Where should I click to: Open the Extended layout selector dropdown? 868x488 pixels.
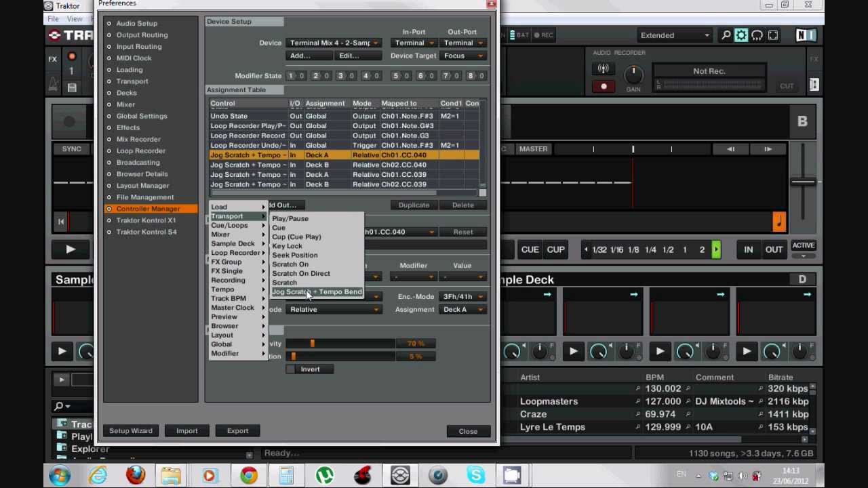(675, 35)
